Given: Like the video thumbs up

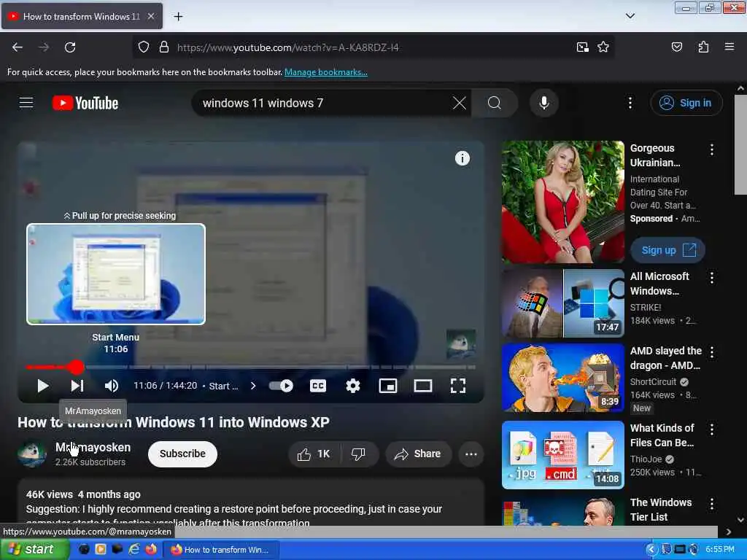Looking at the screenshot, I should point(314,454).
